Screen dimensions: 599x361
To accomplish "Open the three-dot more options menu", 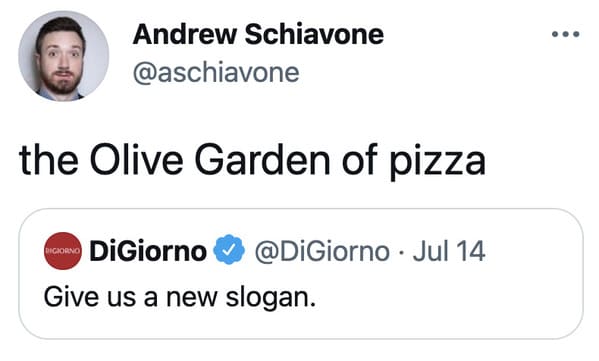I will click(566, 34).
